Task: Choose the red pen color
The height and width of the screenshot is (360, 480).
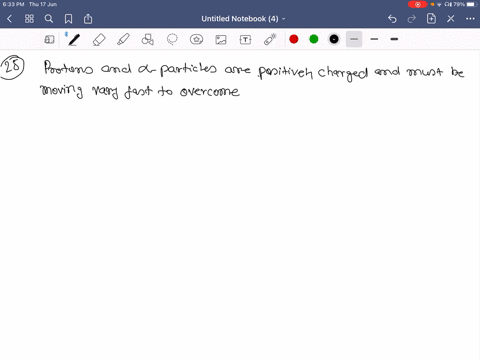Action: coord(294,39)
